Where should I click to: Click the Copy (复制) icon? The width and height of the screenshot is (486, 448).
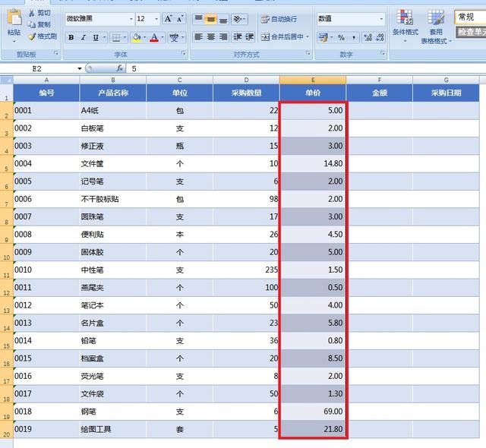[31, 24]
